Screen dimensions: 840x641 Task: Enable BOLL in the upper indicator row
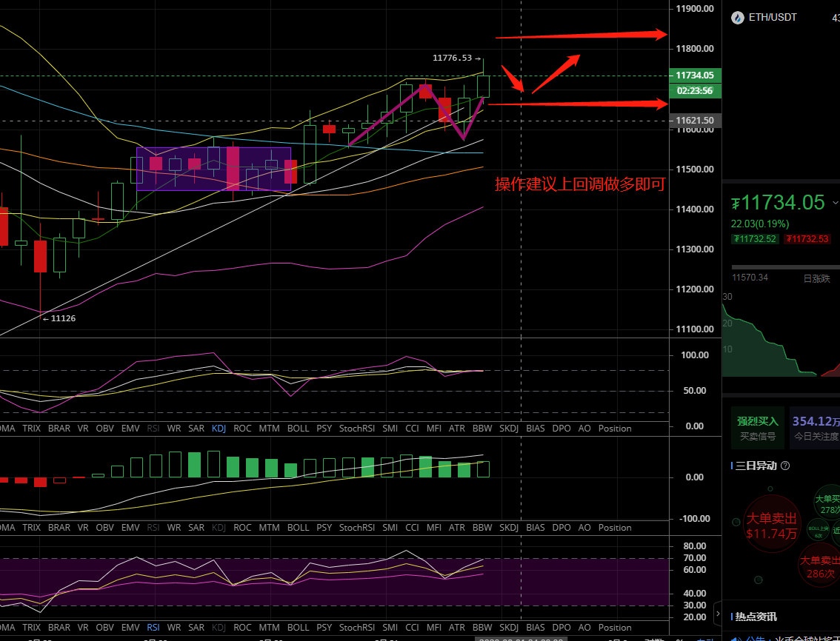(x=298, y=429)
